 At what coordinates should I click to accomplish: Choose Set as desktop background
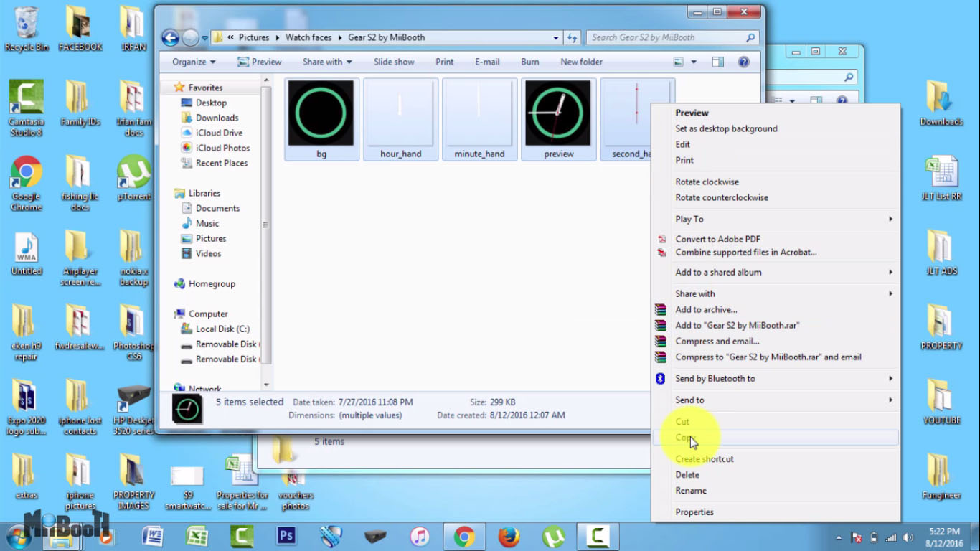click(726, 128)
